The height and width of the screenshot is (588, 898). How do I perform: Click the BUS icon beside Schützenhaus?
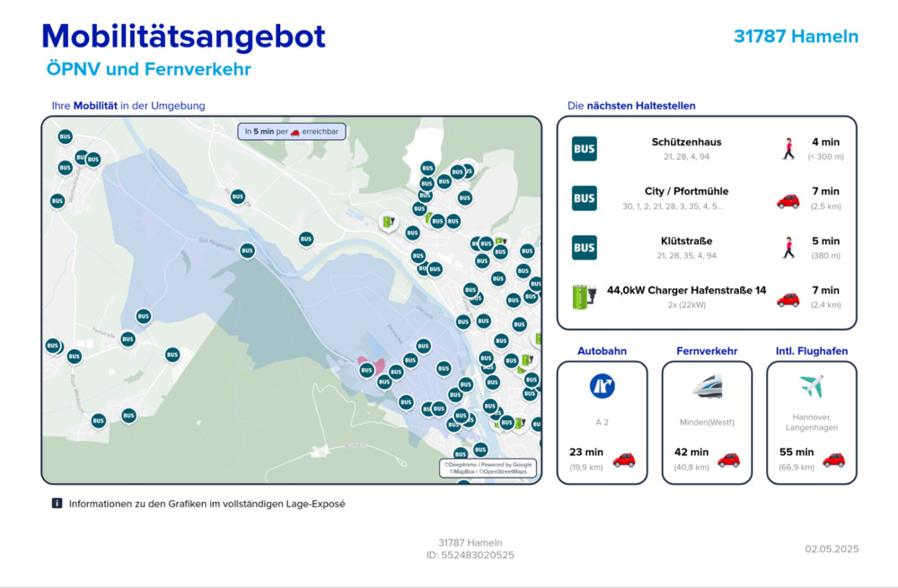584,148
